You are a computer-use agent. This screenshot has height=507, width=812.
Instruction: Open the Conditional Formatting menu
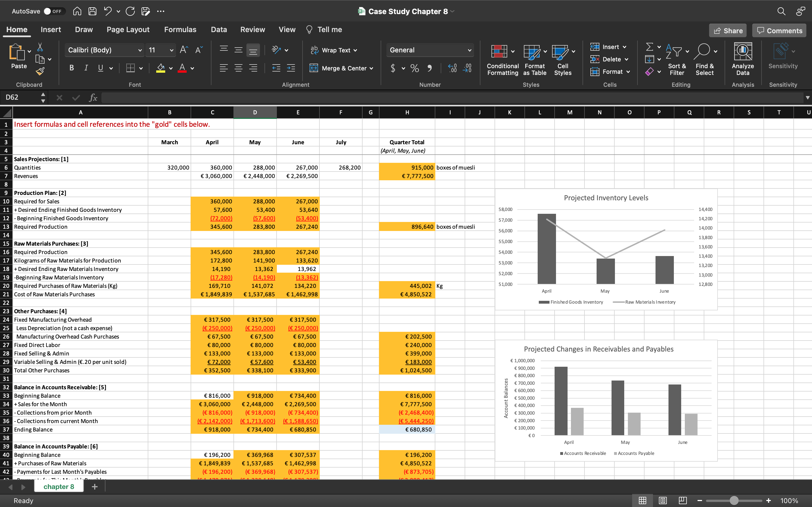point(502,60)
